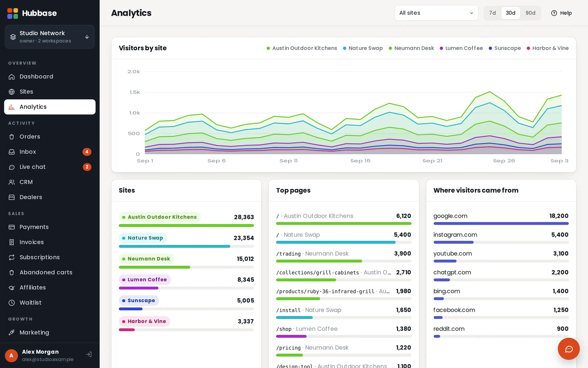This screenshot has width=588, height=368.
Task: Click Alex Morgan's avatar
Action: pyautogui.click(x=11, y=355)
